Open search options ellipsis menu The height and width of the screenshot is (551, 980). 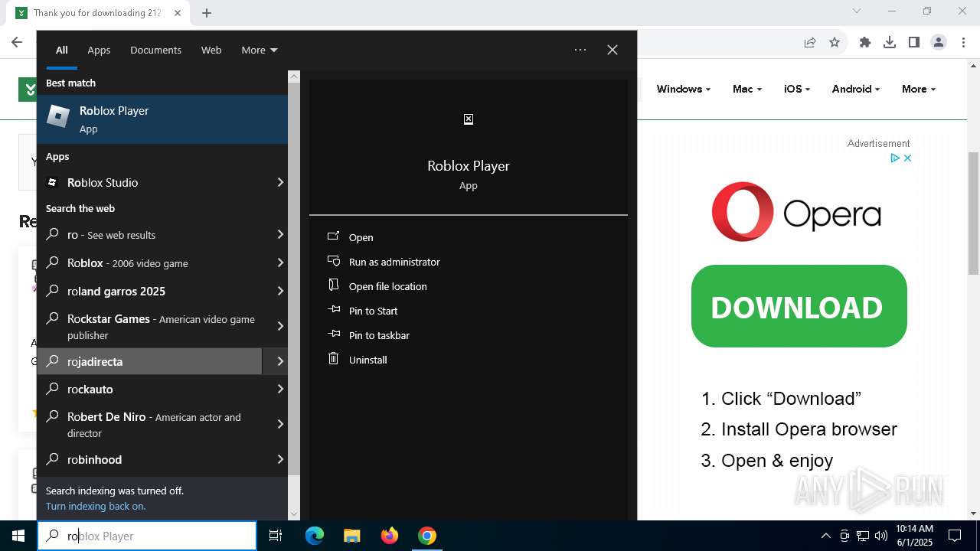pos(580,50)
